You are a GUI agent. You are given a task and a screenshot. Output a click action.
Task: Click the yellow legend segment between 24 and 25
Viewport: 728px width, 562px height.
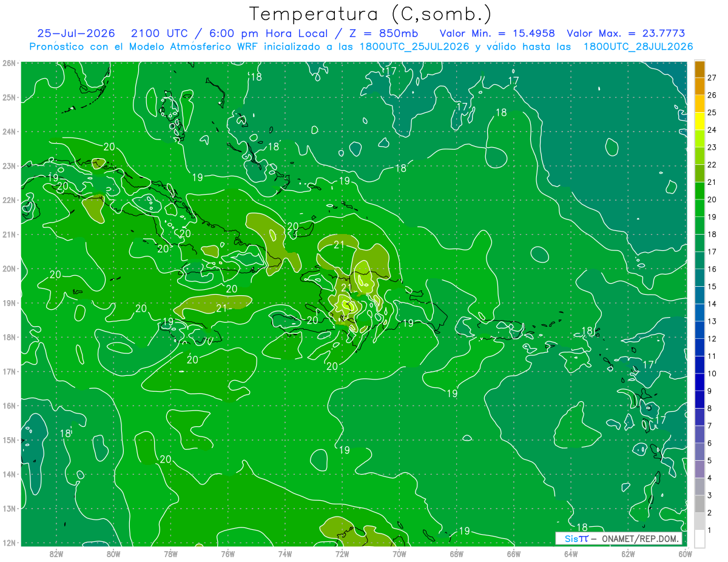pyautogui.click(x=699, y=121)
